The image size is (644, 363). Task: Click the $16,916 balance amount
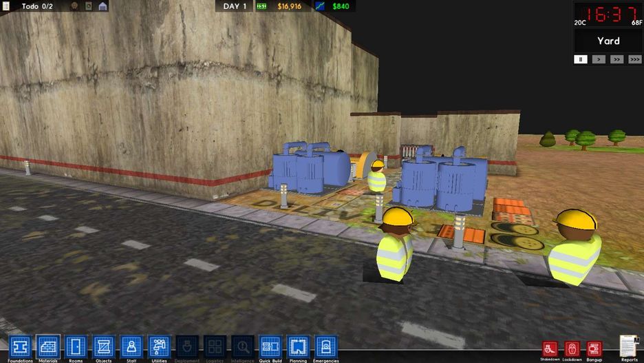click(289, 6)
